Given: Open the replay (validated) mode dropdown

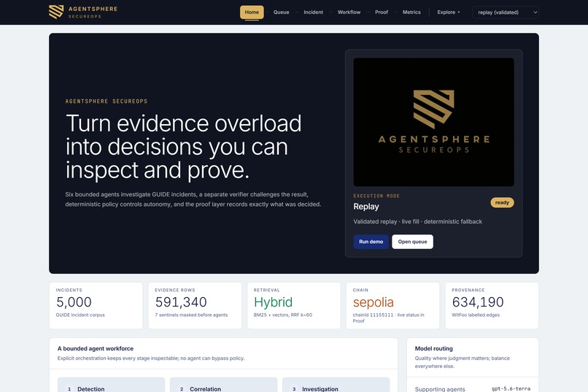Looking at the screenshot, I should pos(506,12).
